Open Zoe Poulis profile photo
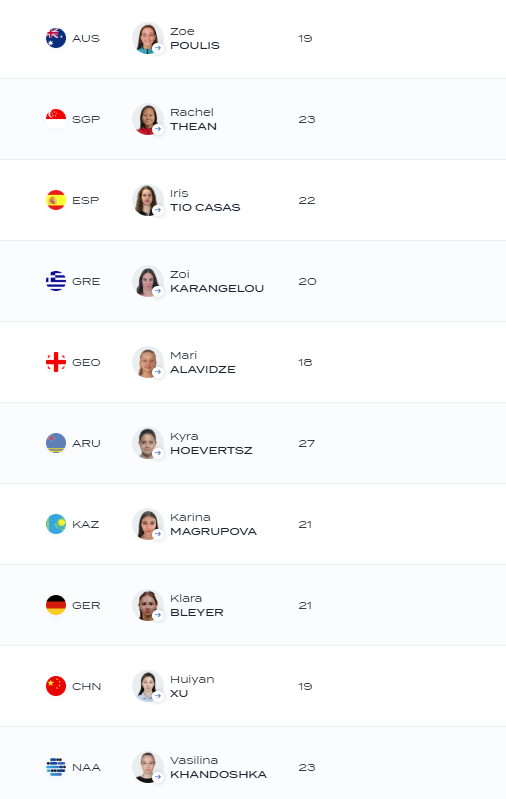The width and height of the screenshot is (506, 799). tap(148, 38)
